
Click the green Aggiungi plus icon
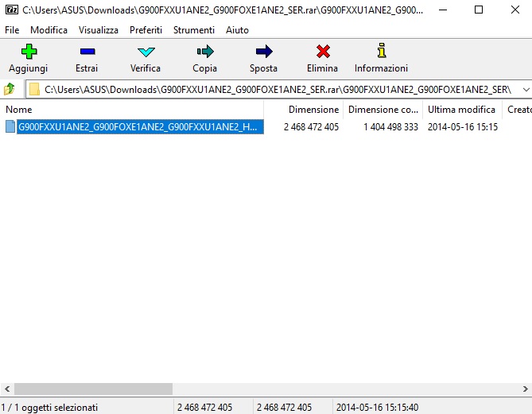29,52
